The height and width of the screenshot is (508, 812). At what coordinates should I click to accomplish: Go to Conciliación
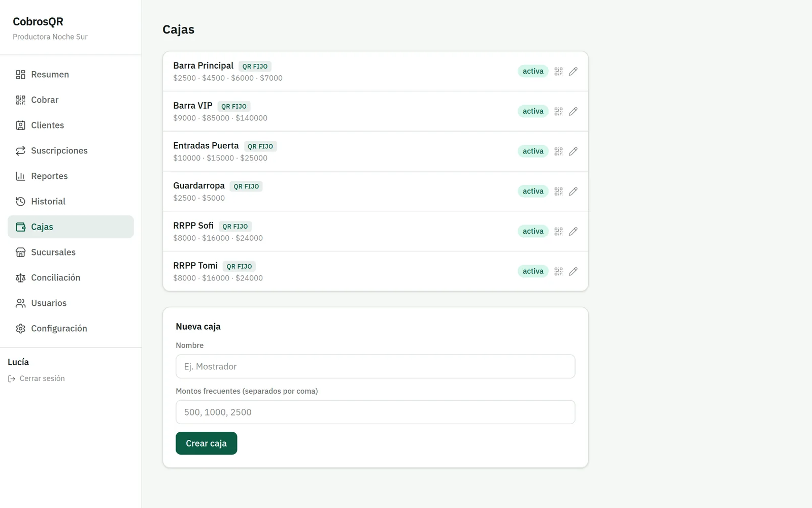(71, 278)
